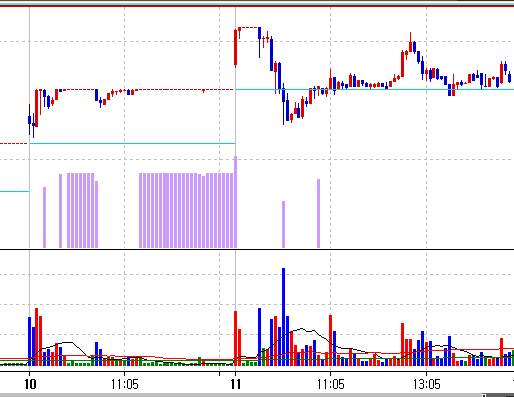Select the long cyan line below day 10 candles
The height and width of the screenshot is (397, 514).
(x=132, y=143)
